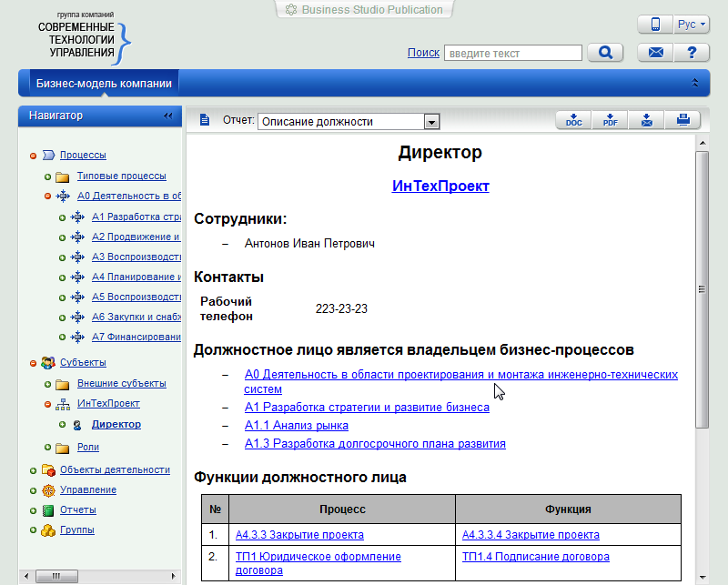Expand the Роли folder node
This screenshot has height=585, width=728.
point(48,448)
